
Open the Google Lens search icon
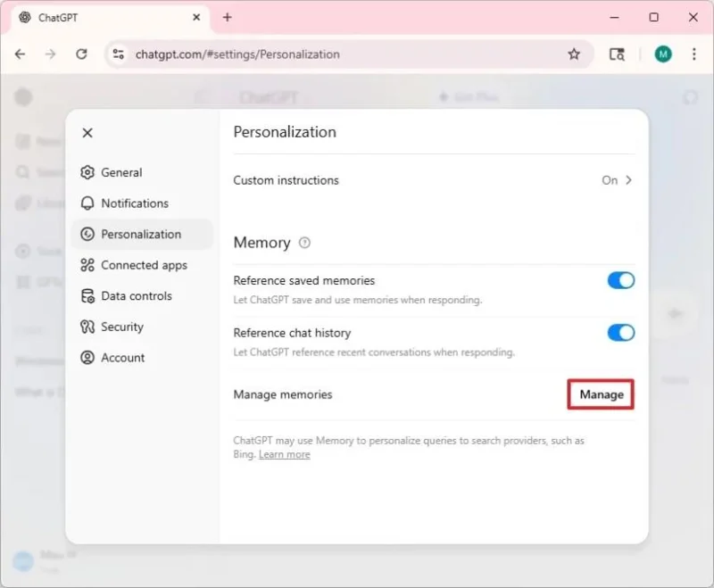(x=617, y=54)
